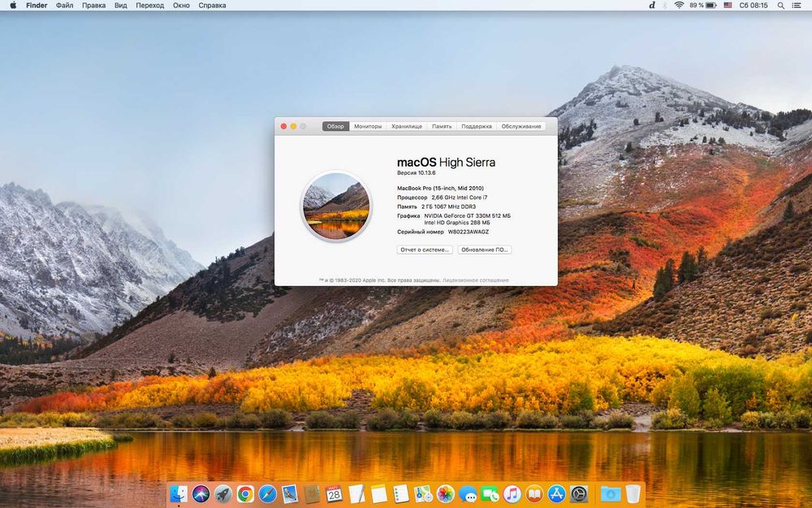Switch to the Память tab
Image resolution: width=812 pixels, height=508 pixels.
(x=442, y=126)
